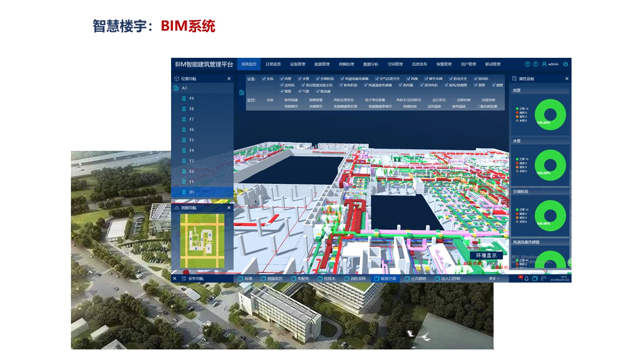Select 消防系统 in the bottom bar
644x362 pixels.
point(355,279)
